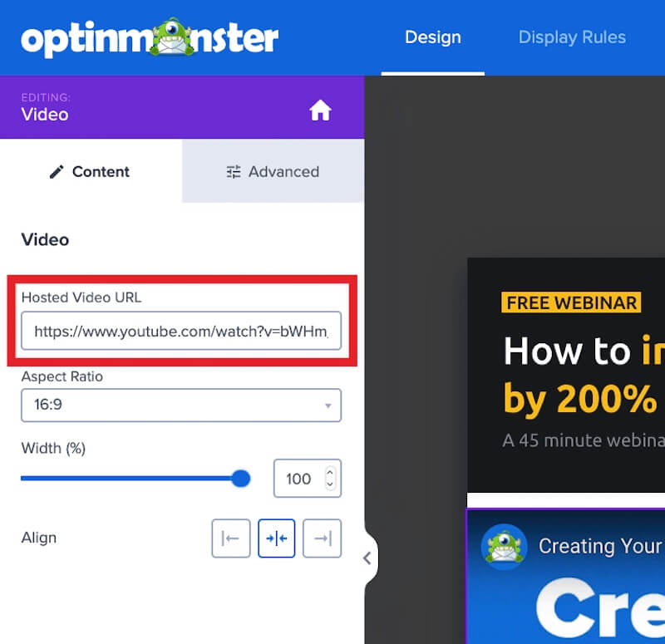Center-align the video
Image resolution: width=665 pixels, height=644 pixels.
pyautogui.click(x=277, y=538)
